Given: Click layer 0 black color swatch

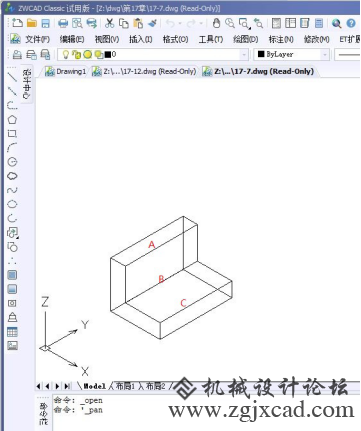Looking at the screenshot, I should pyautogui.click(x=108, y=54).
